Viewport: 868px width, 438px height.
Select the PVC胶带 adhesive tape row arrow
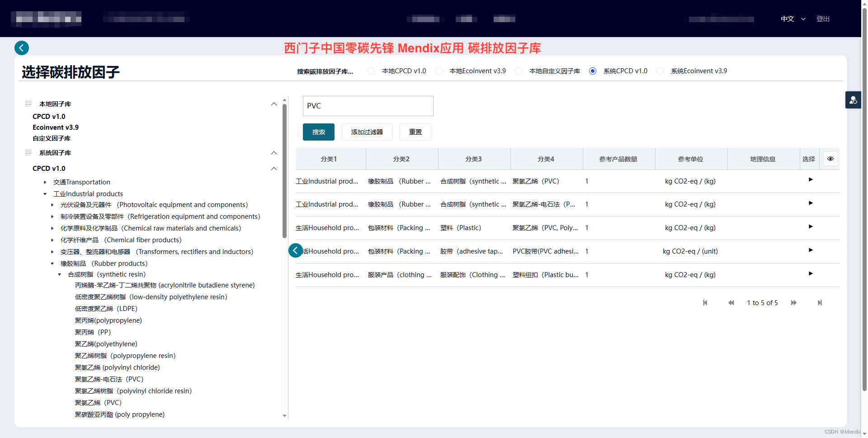pos(811,250)
